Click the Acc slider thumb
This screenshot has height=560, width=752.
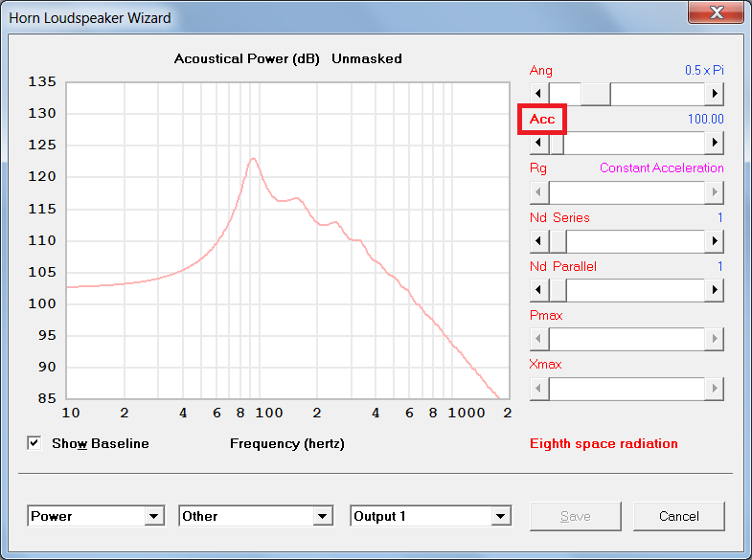557,143
